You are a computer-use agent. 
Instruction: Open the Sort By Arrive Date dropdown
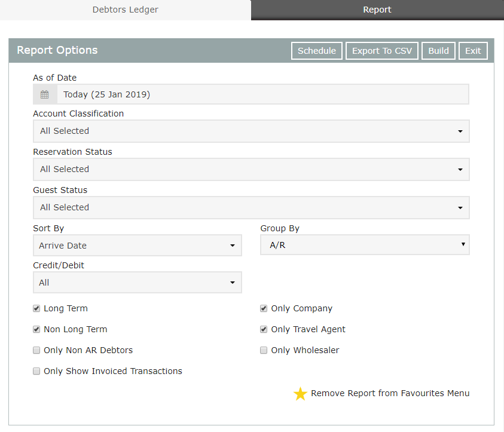138,246
